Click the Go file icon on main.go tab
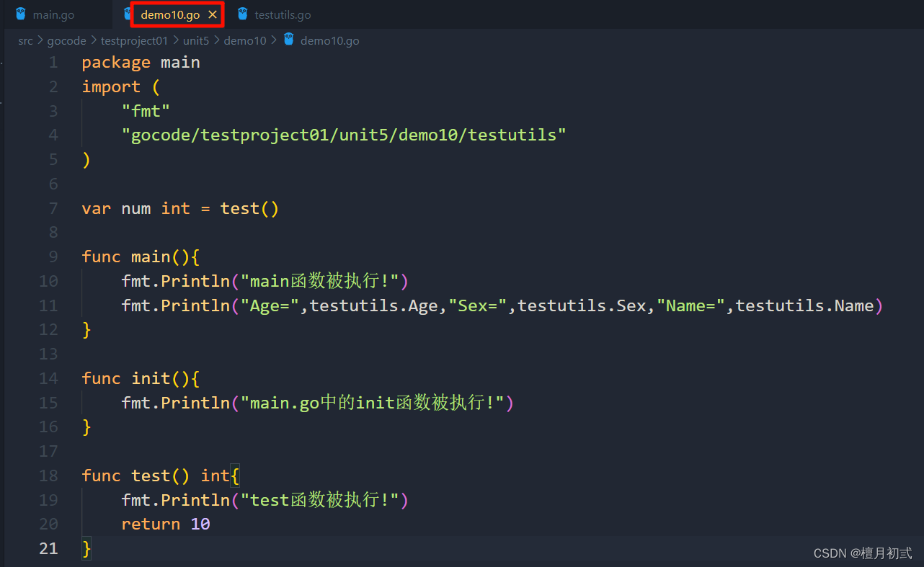924x567 pixels. [x=21, y=14]
